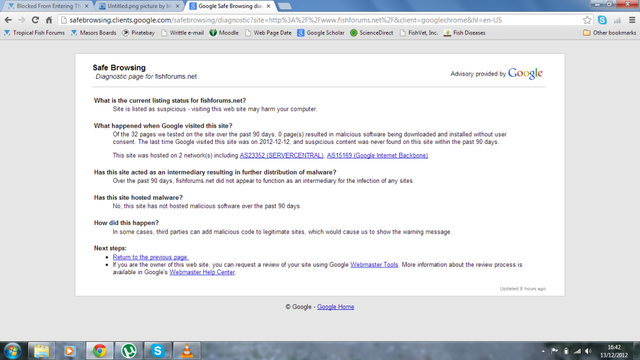Image resolution: width=640 pixels, height=360 pixels.
Task: Click Chrome icon in taskbar
Action: click(x=99, y=351)
